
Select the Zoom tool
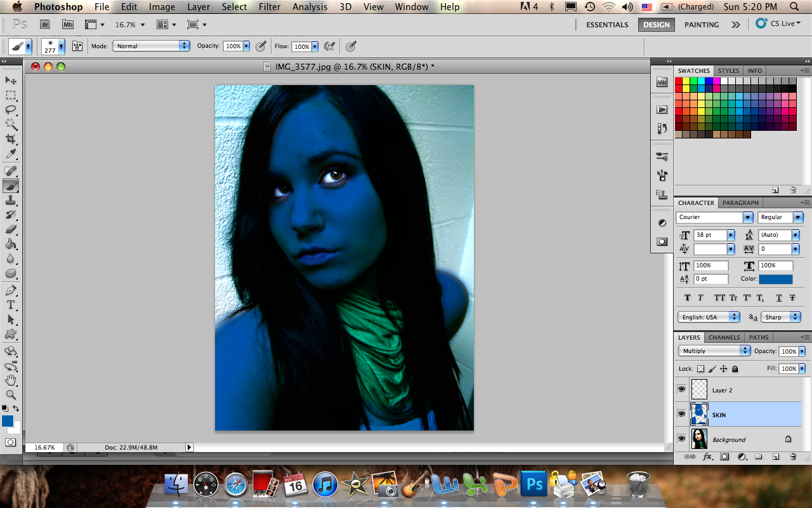(11, 394)
